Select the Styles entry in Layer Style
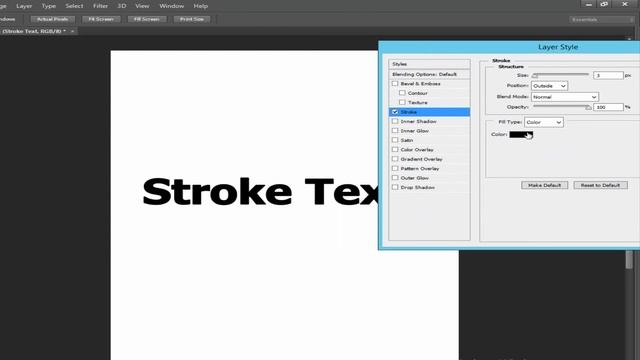This screenshot has height=360, width=640. pyautogui.click(x=429, y=64)
